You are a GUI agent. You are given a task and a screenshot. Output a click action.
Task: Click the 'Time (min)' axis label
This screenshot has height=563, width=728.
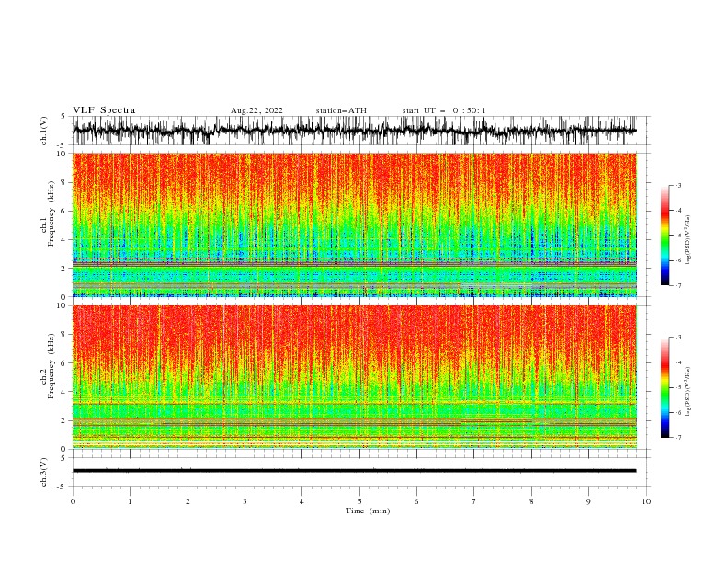click(x=368, y=511)
